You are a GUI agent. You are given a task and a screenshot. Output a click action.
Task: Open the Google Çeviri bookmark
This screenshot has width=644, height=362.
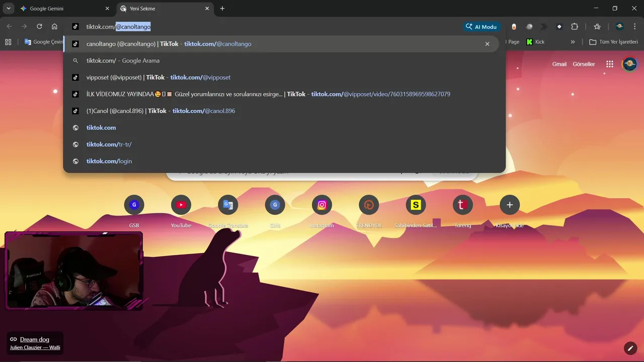point(44,42)
